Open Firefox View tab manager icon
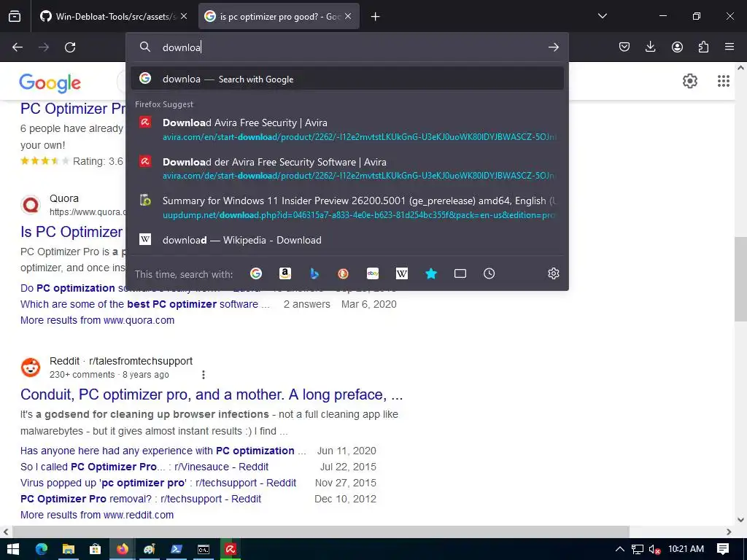Viewport: 747px width, 560px height. pyautogui.click(x=15, y=16)
